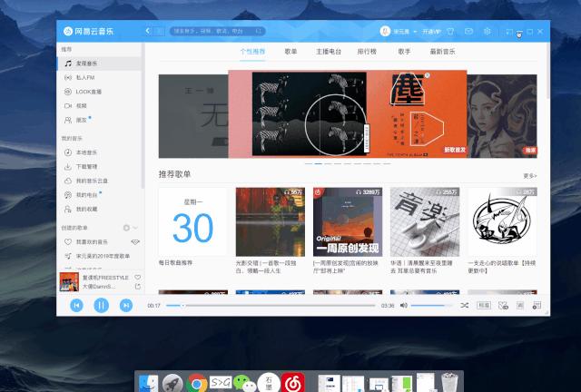Viewport: 581px width, 392px height.
Task: Open the play queue list icon
Action: click(x=537, y=305)
